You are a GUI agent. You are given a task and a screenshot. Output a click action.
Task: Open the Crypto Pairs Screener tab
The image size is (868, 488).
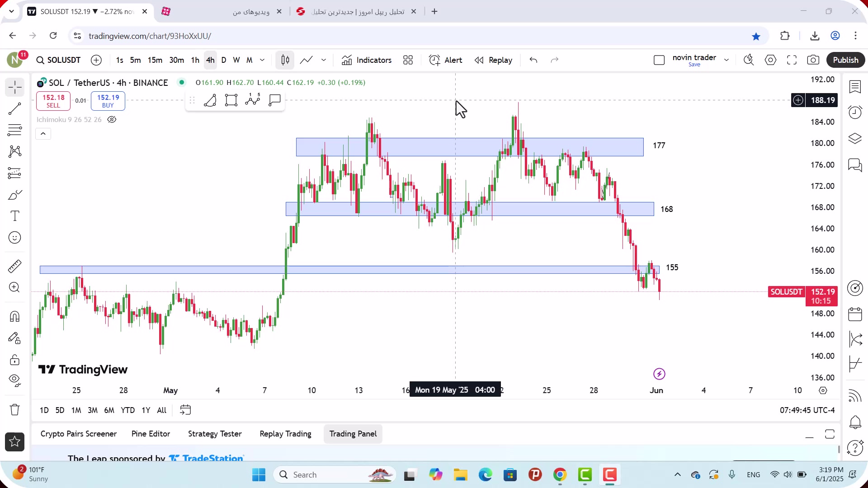click(79, 434)
